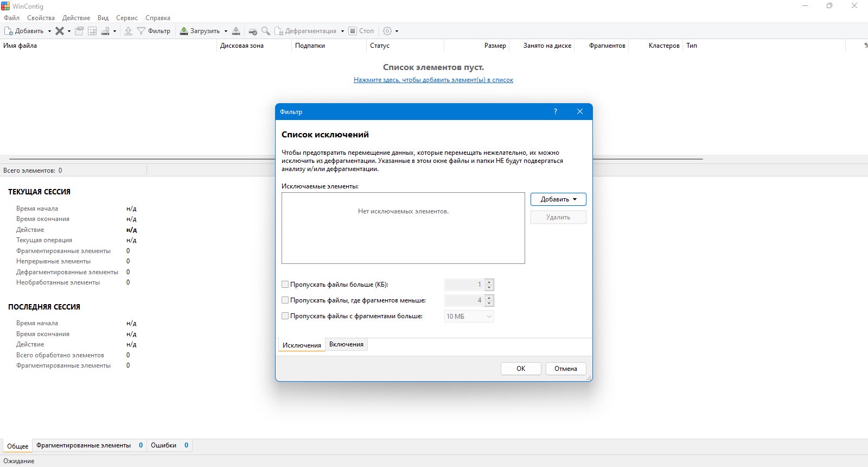Screen dimensions: 868x467
Task: Click the Дефрагментация toolbar button
Action: 305,31
